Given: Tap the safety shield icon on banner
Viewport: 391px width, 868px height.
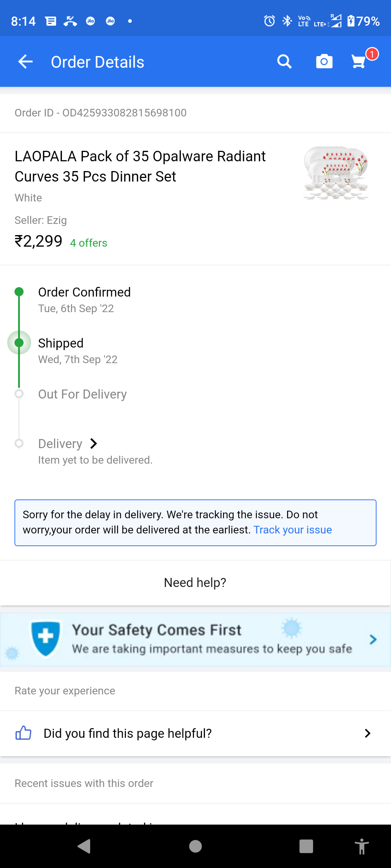Looking at the screenshot, I should pyautogui.click(x=46, y=639).
